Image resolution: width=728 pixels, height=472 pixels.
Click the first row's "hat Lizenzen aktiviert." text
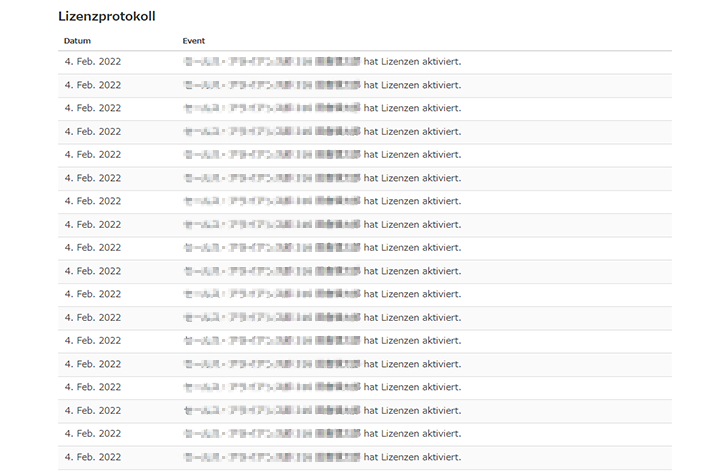[412, 61]
